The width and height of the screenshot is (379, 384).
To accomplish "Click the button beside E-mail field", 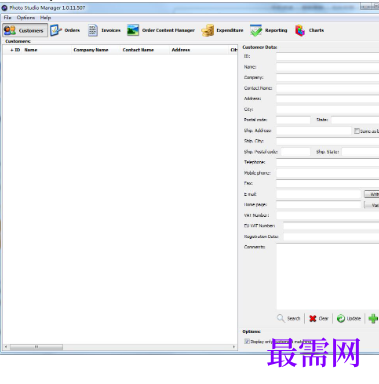I will coord(372,194).
